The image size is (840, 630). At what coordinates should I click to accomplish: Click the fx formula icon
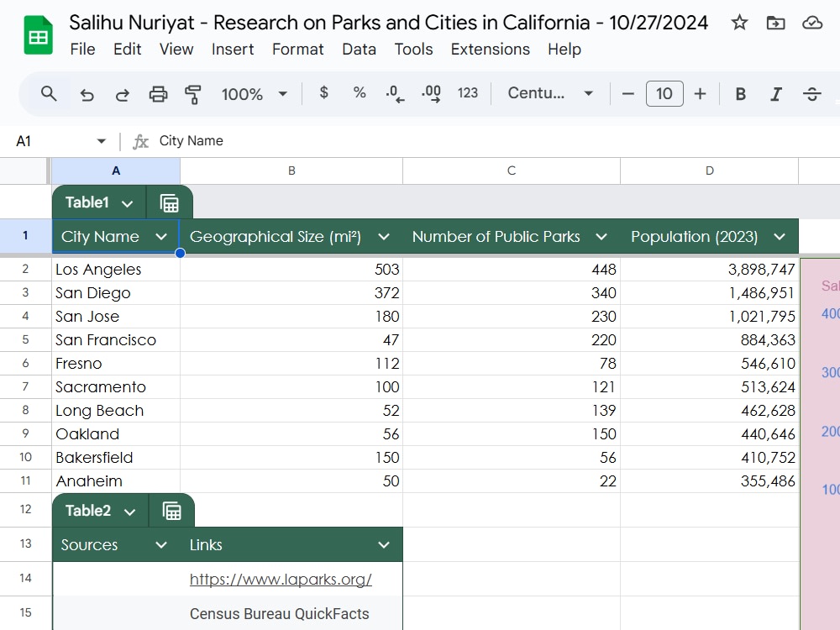tap(140, 141)
